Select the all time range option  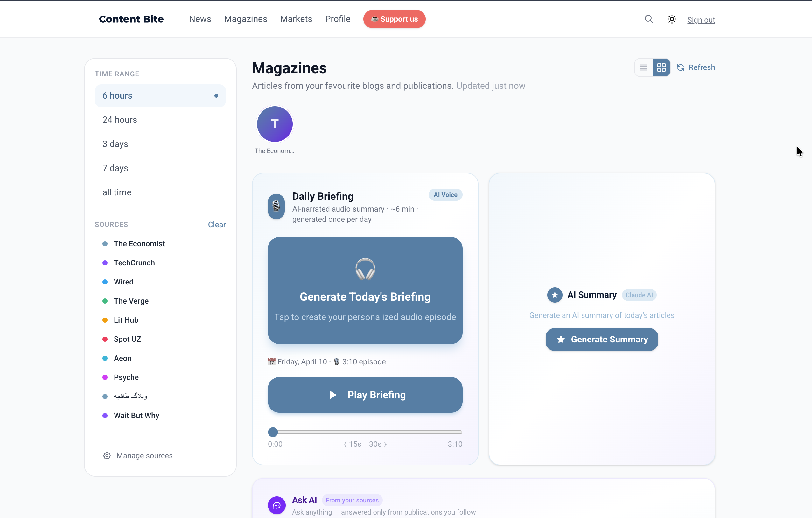pyautogui.click(x=117, y=192)
